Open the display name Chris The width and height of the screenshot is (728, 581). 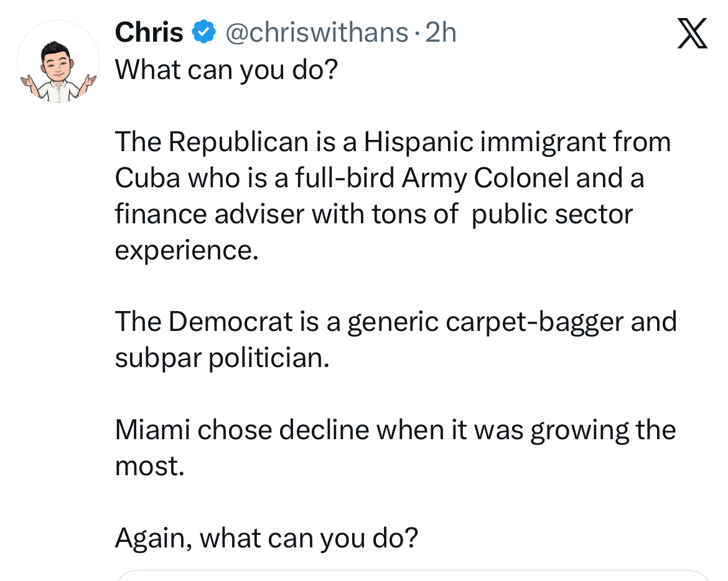tap(149, 32)
